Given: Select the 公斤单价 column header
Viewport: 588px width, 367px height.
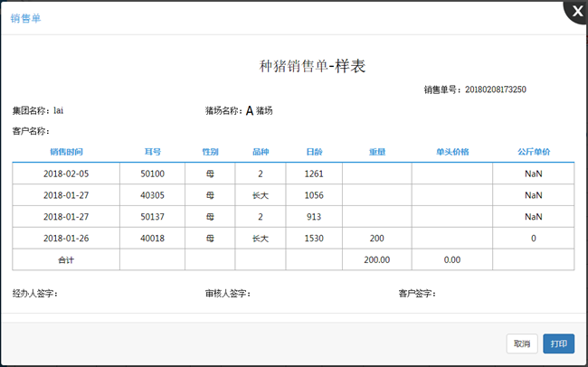Looking at the screenshot, I should [x=534, y=152].
